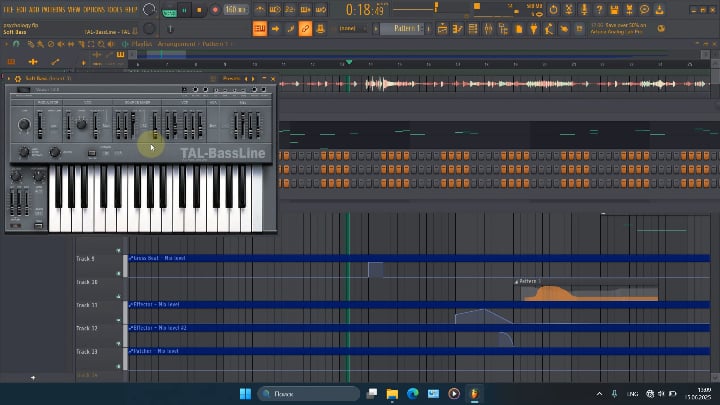Click the red record button

214,10
